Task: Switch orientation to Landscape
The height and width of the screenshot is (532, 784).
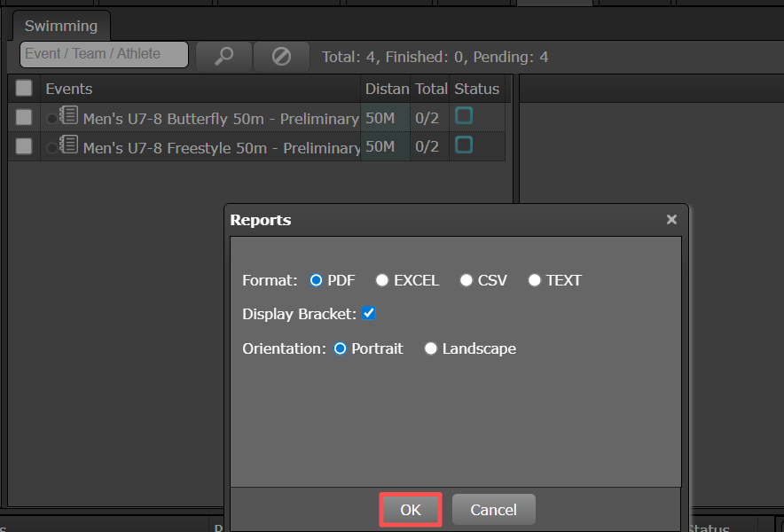Action: coord(431,348)
